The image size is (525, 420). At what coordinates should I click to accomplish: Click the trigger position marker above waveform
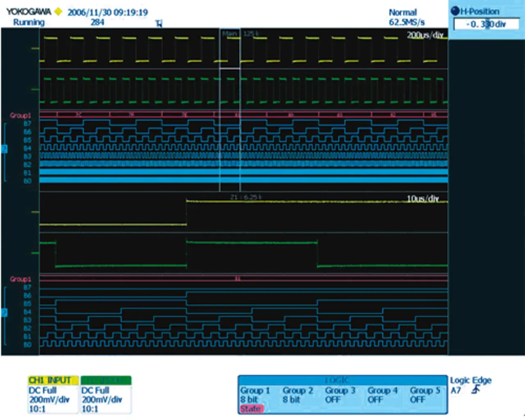tap(159, 24)
